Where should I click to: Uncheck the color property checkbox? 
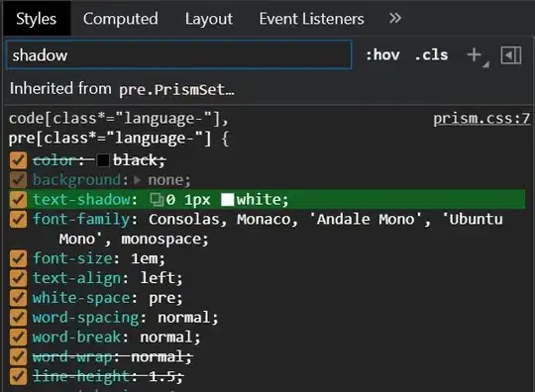(18, 160)
